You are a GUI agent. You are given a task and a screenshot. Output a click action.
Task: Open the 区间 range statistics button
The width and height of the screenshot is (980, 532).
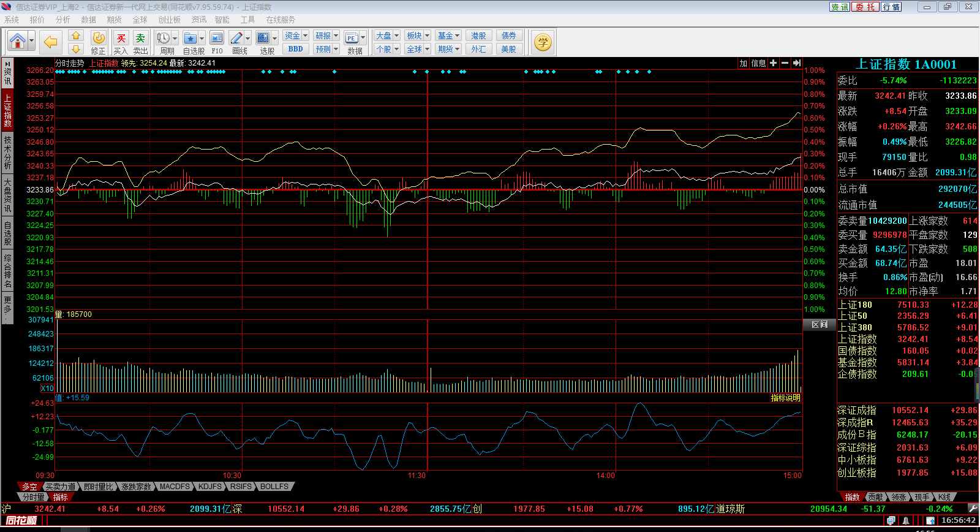coord(820,325)
